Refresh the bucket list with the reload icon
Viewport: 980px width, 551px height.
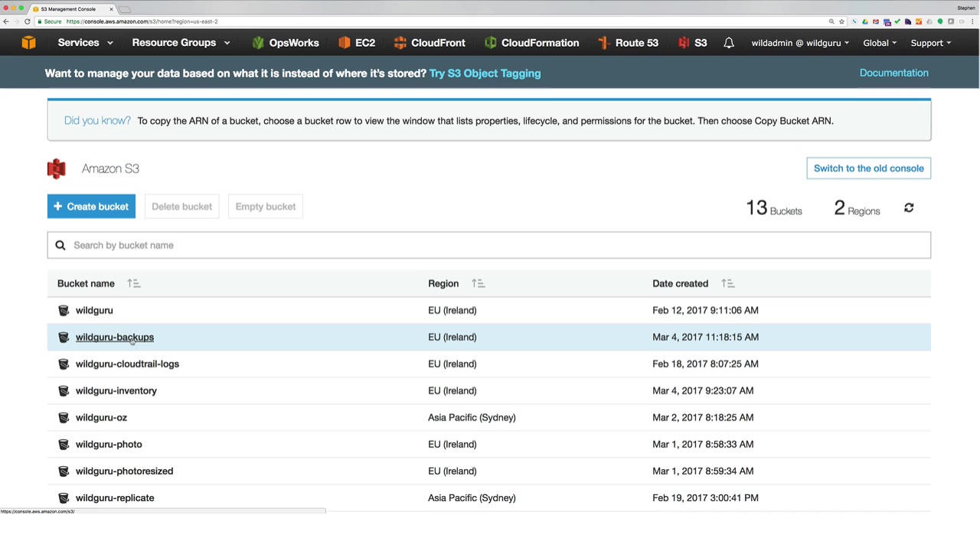click(909, 208)
